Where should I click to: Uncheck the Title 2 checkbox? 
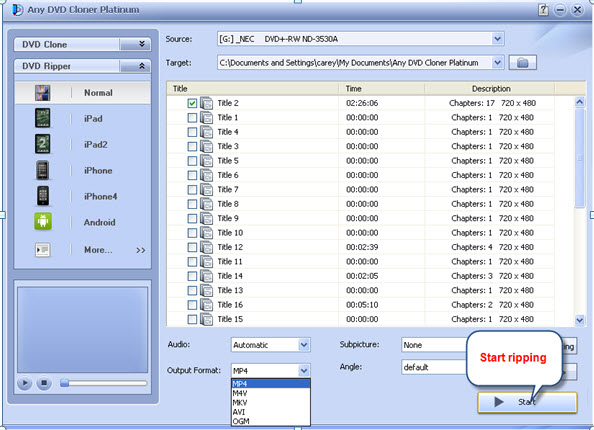192,103
